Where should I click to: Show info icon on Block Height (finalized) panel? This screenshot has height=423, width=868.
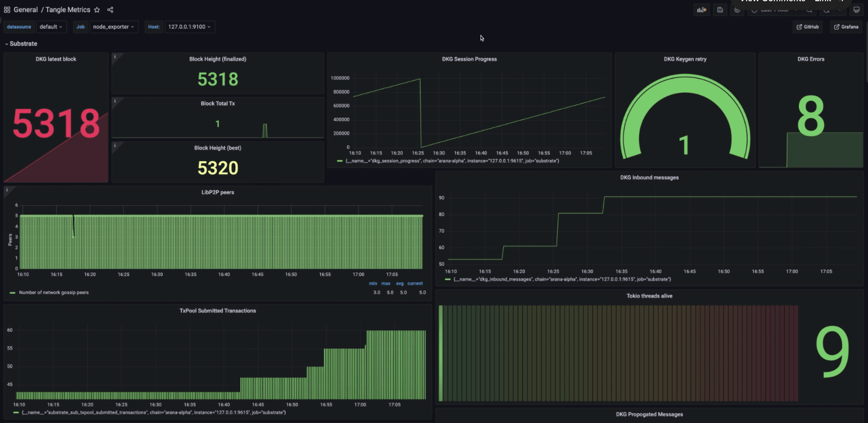[x=115, y=56]
